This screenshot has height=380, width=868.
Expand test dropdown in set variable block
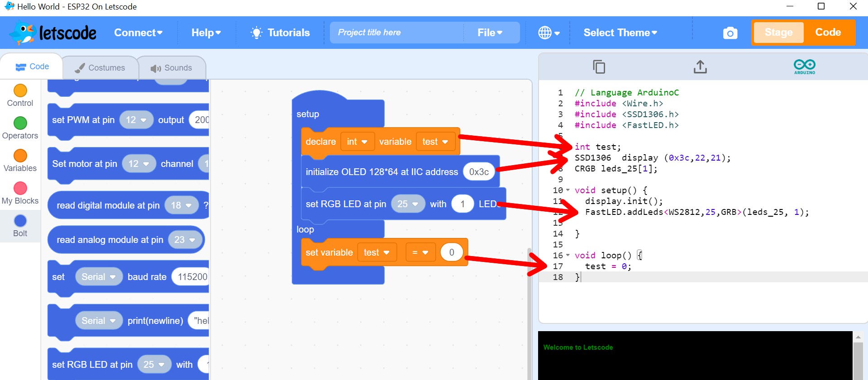(x=377, y=252)
